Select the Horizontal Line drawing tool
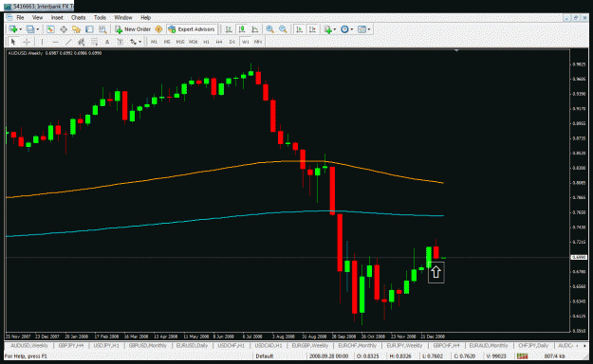Viewport: 593px width, 364px height. tap(56, 42)
